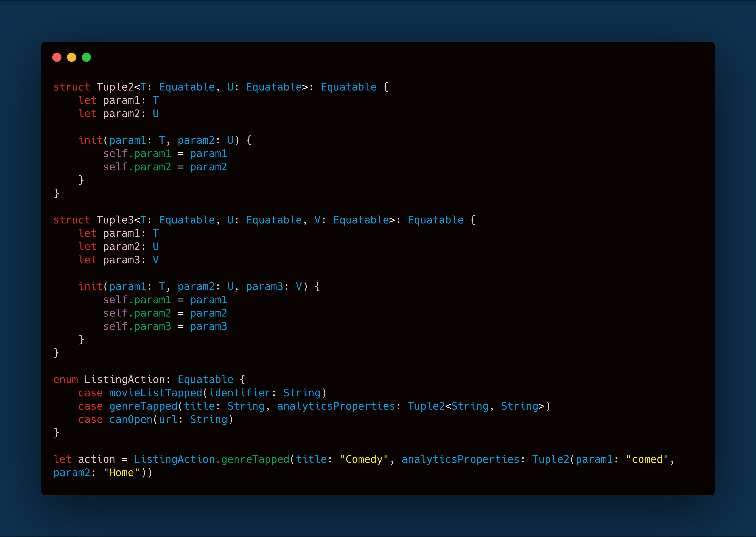756x537 pixels.
Task: Click the red traffic light circle
Action: 57,57
